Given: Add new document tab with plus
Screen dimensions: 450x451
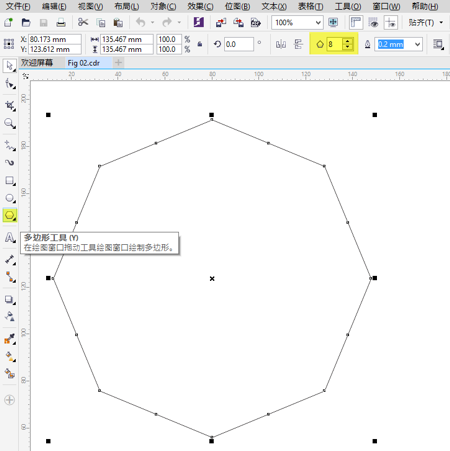Looking at the screenshot, I should pos(118,62).
